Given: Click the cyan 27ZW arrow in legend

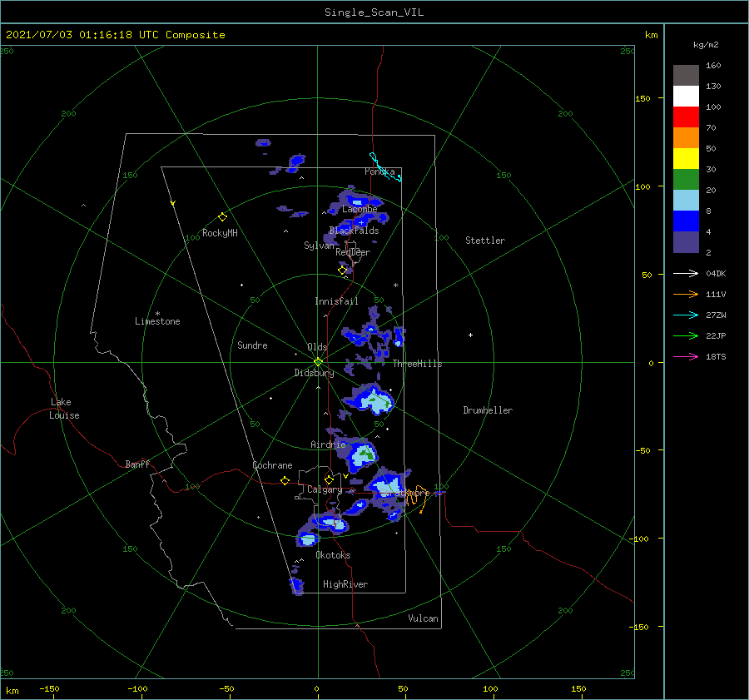Looking at the screenshot, I should click(686, 315).
